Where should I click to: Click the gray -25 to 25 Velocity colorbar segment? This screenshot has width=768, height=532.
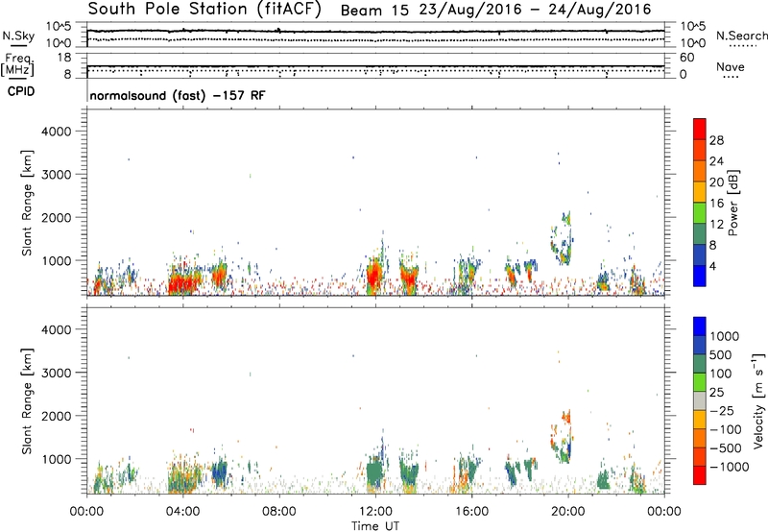700,401
